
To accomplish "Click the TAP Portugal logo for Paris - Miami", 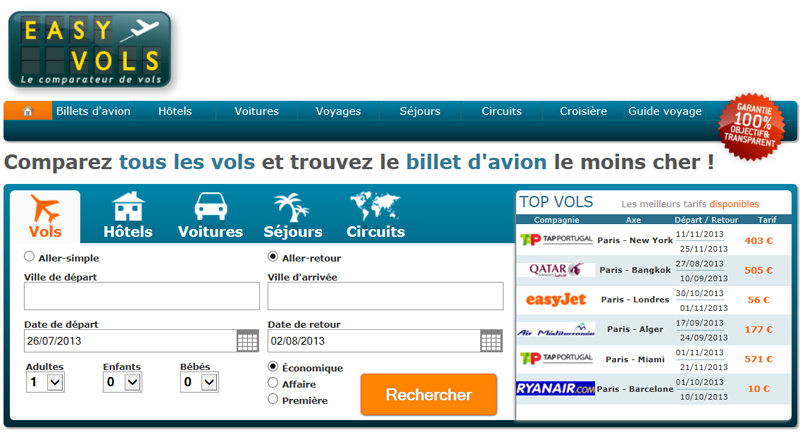I will coord(556,358).
